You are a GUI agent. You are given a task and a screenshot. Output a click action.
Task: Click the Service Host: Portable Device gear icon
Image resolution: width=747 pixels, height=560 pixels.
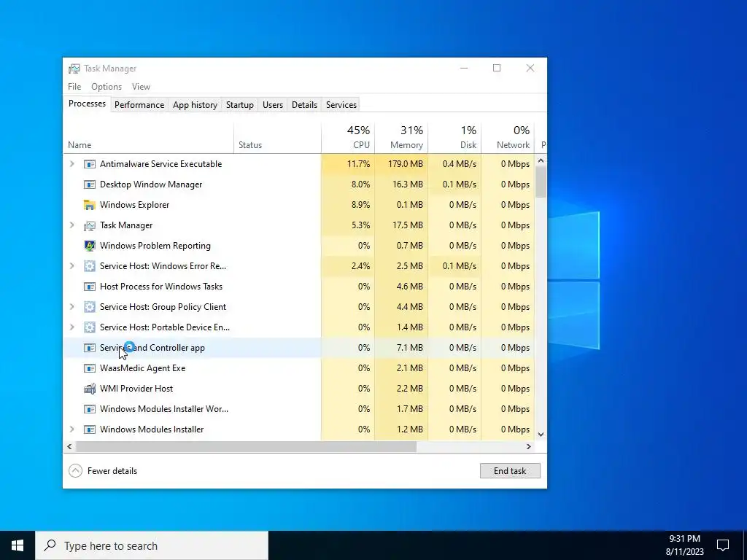pyautogui.click(x=89, y=327)
